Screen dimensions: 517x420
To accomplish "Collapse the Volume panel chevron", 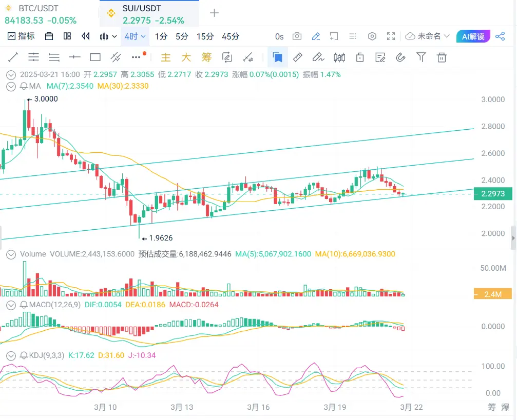I will [11, 254].
